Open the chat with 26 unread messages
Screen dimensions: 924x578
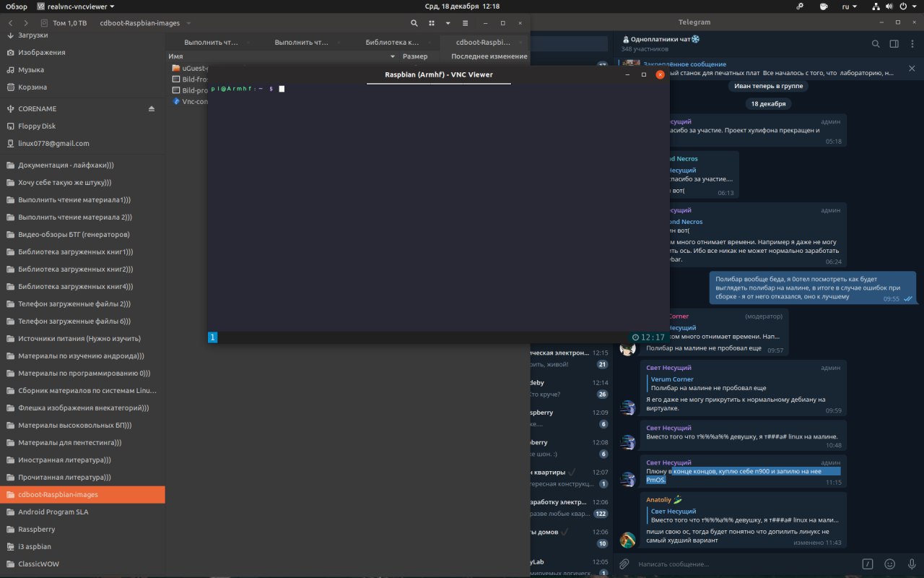[570, 388]
